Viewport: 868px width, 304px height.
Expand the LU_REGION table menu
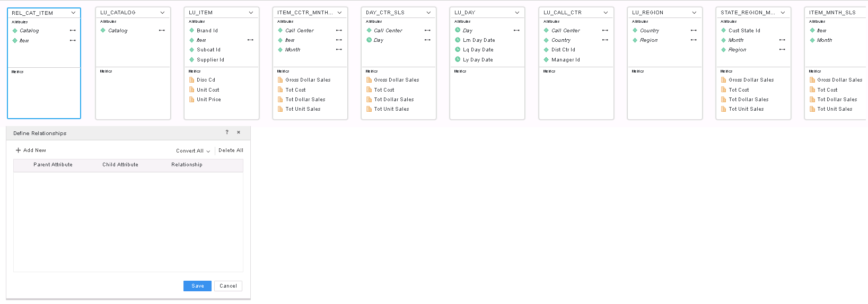tap(694, 12)
